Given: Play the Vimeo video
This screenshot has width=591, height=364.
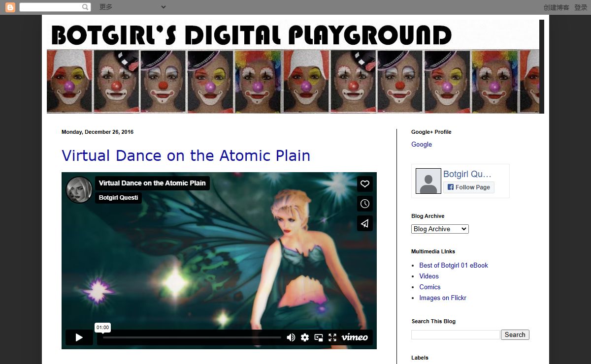Looking at the screenshot, I should click(79, 337).
